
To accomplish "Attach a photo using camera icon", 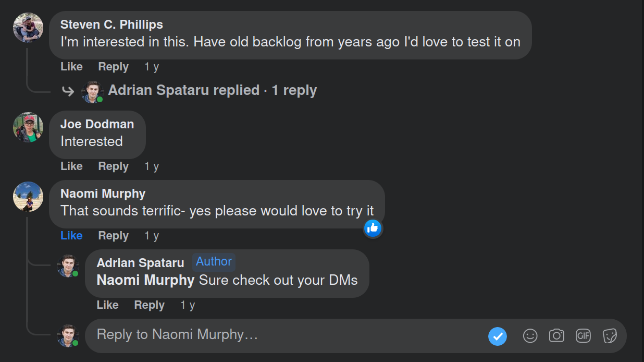I will [556, 336].
